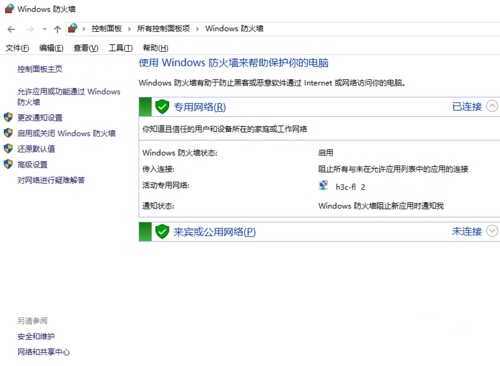This screenshot has height=366, width=500.
Task: Click the 启用 firewall state value
Action: [x=326, y=153]
